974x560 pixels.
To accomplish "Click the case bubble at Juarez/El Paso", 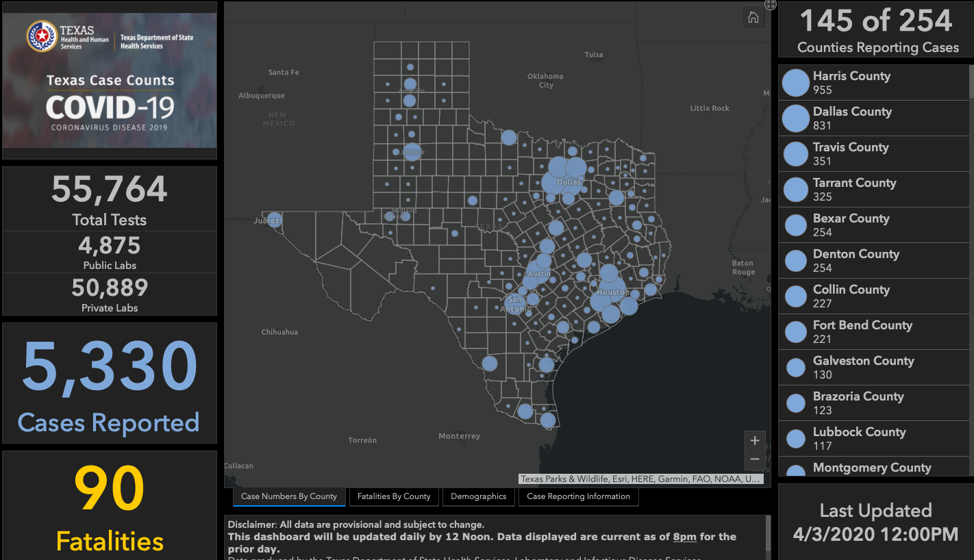I will (274, 220).
